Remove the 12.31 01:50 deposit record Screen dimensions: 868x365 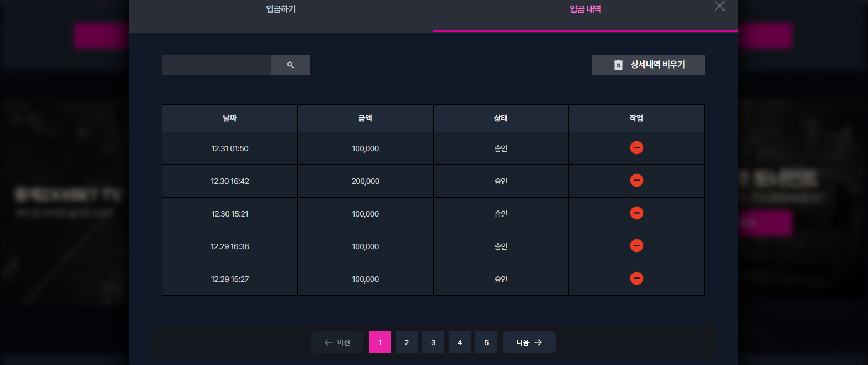636,148
